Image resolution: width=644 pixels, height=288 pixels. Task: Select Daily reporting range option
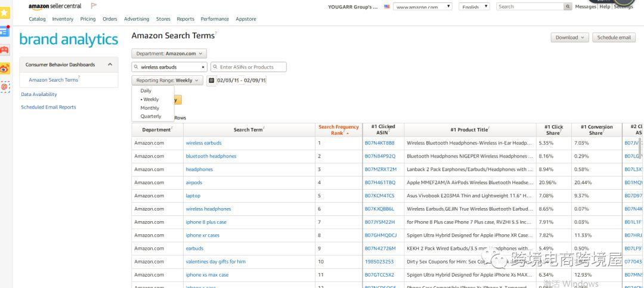coord(146,91)
